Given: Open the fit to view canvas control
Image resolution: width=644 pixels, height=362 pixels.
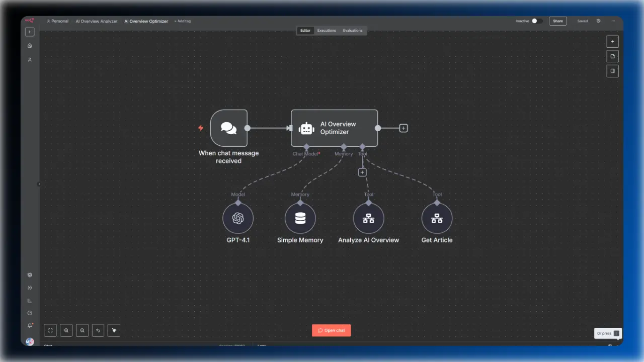Looking at the screenshot, I should coord(50,330).
